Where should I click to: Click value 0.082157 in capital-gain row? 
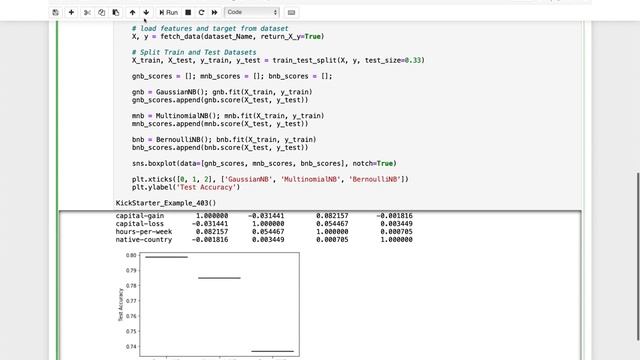coord(332,216)
